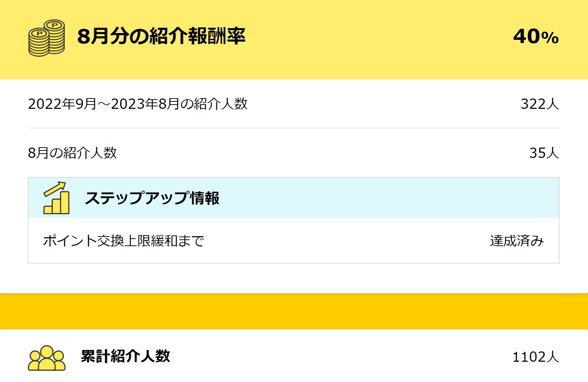
Task: Select the 2022年9月～2023年8月の紹介人数 label
Action: tap(138, 104)
